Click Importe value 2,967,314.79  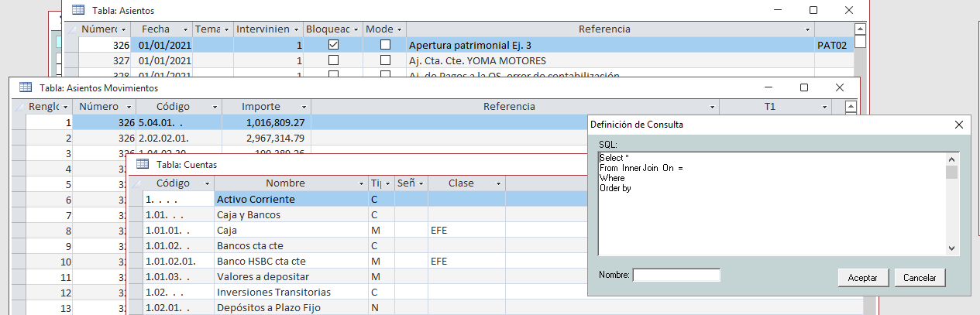pyautogui.click(x=266, y=138)
